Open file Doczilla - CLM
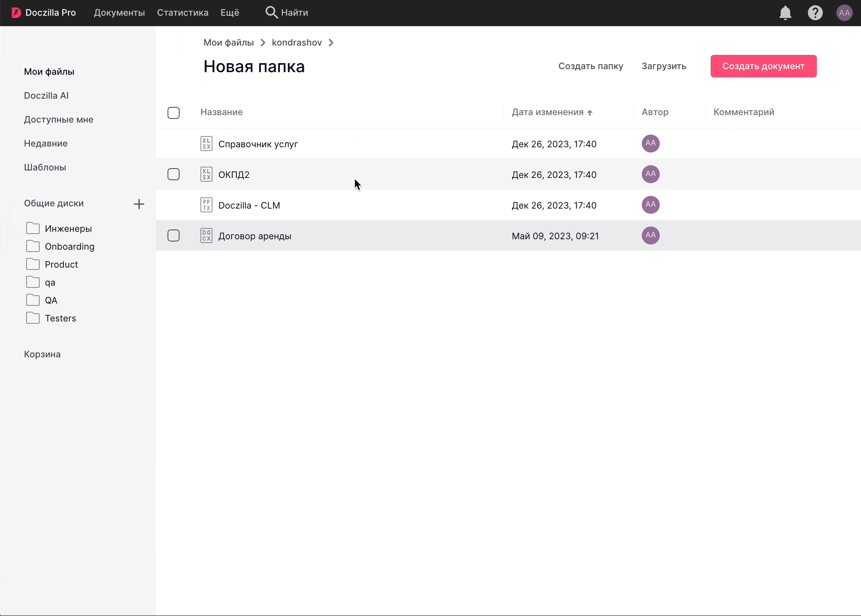Image resolution: width=861 pixels, height=616 pixels. 249,206
